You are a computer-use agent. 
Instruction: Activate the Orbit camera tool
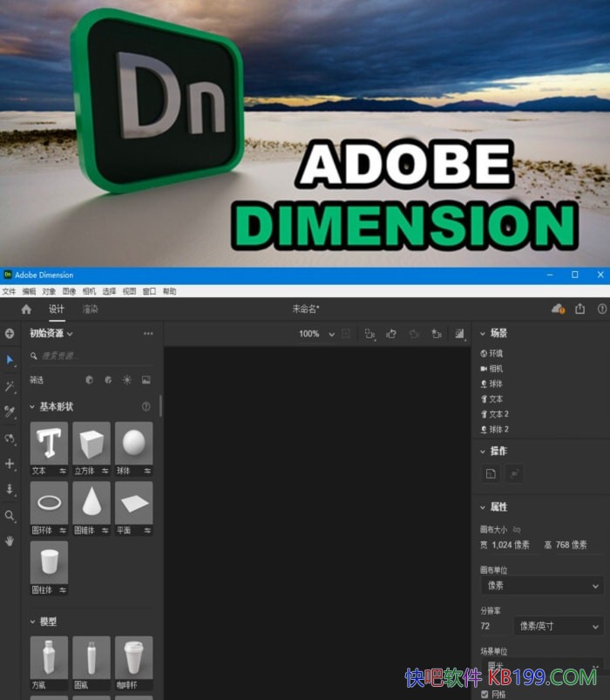tap(10, 438)
